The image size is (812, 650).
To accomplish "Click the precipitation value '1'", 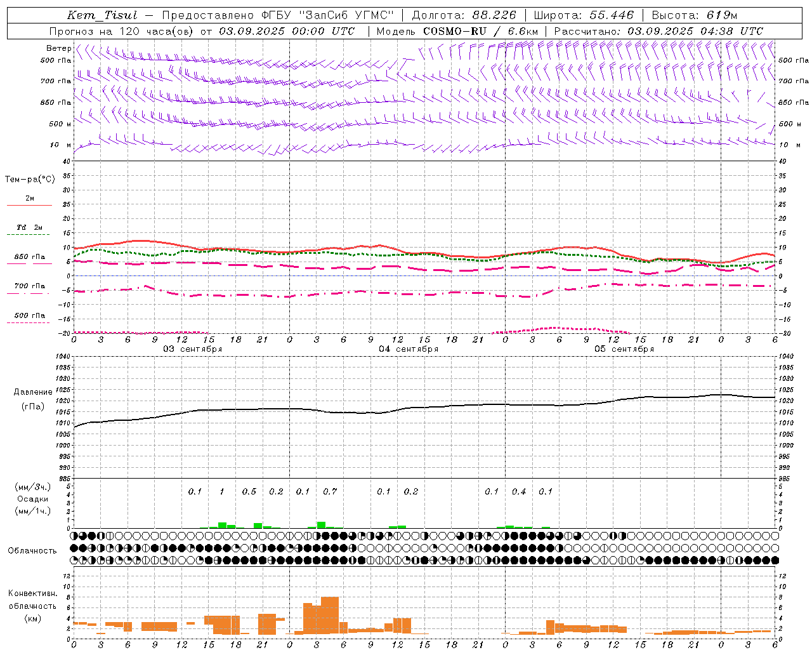I will point(221,491).
